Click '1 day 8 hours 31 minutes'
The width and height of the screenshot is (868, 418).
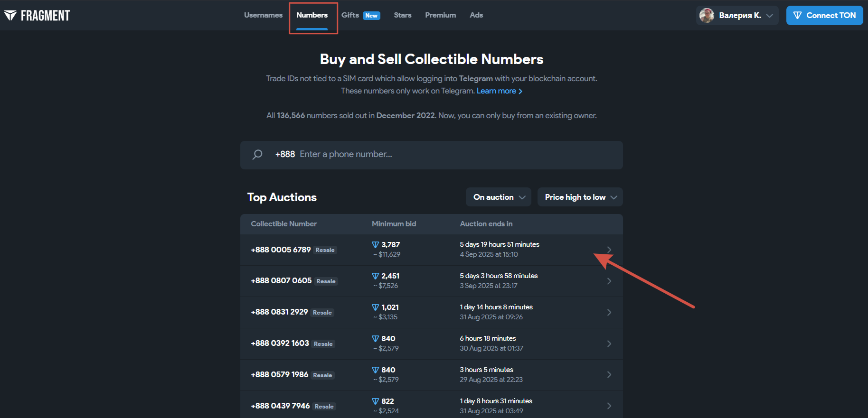coord(496,401)
